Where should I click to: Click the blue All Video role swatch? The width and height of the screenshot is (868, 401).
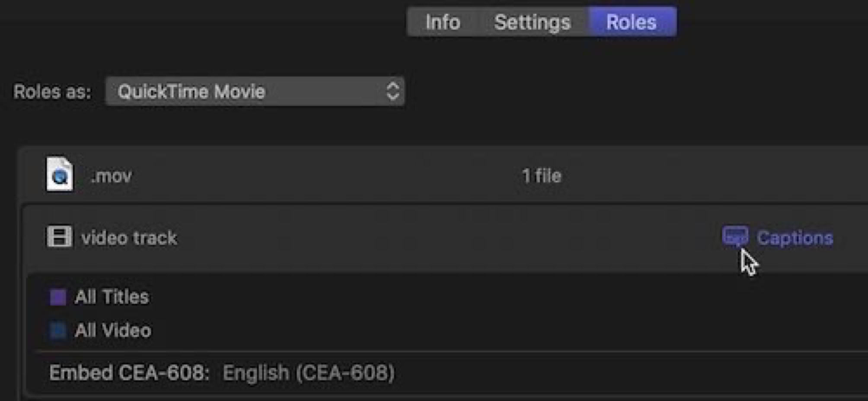click(x=58, y=331)
